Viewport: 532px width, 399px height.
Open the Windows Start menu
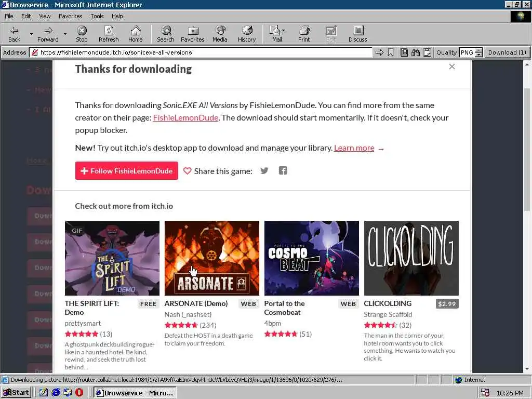coord(16,393)
